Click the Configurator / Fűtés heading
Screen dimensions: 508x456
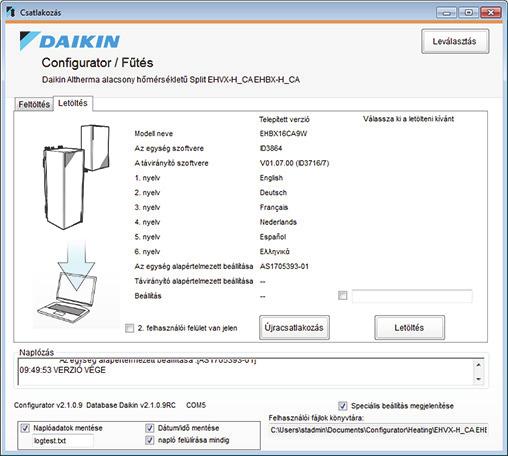coord(97,63)
